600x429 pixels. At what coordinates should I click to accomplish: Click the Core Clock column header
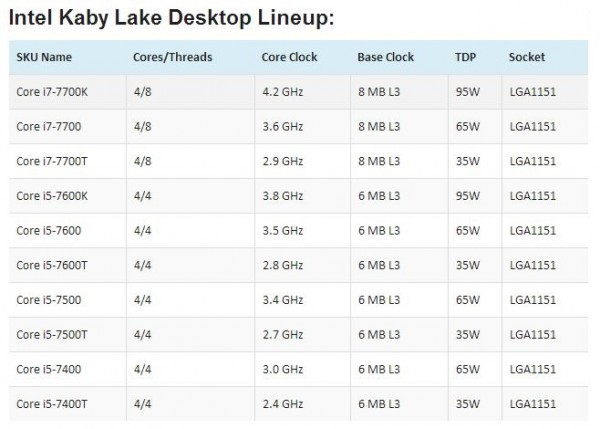pos(288,56)
